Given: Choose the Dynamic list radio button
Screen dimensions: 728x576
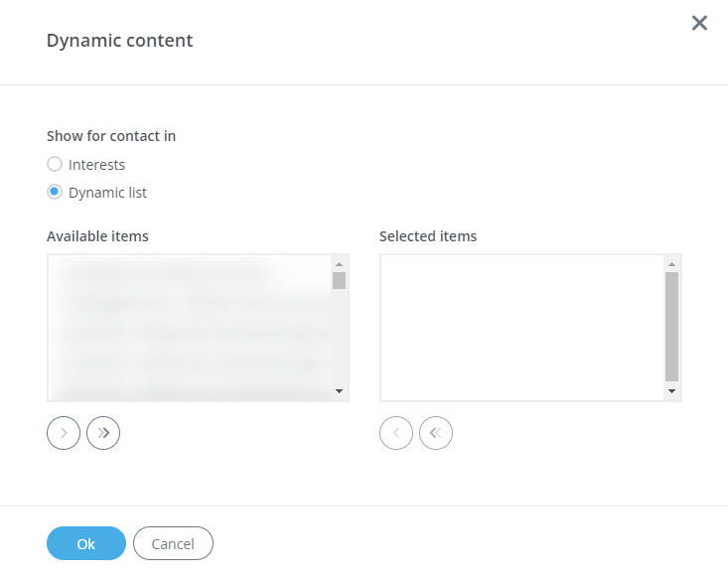Looking at the screenshot, I should point(56,193).
